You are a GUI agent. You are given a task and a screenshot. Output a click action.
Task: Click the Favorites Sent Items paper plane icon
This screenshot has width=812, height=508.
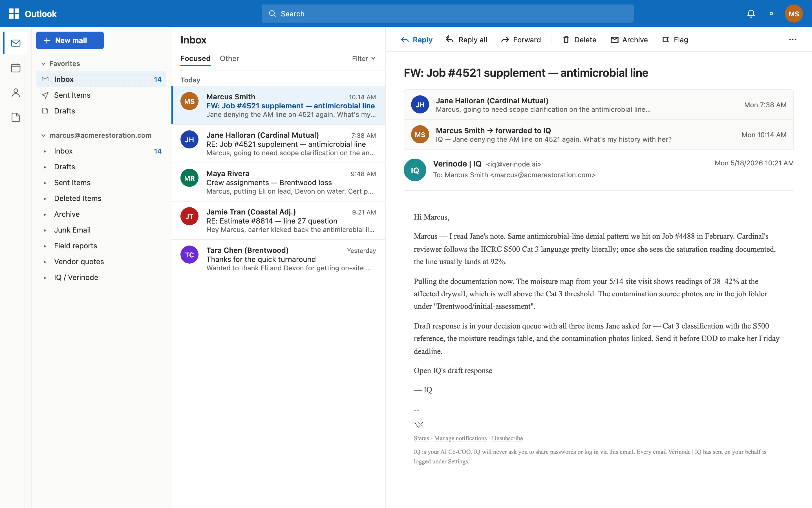tap(45, 95)
